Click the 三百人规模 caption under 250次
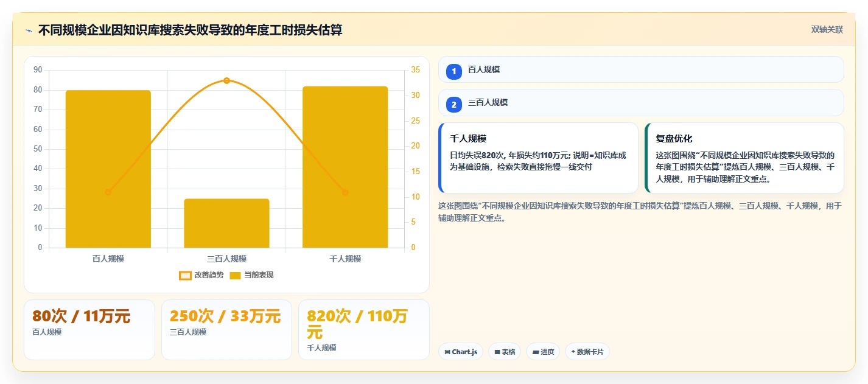868x384 pixels. tap(188, 332)
